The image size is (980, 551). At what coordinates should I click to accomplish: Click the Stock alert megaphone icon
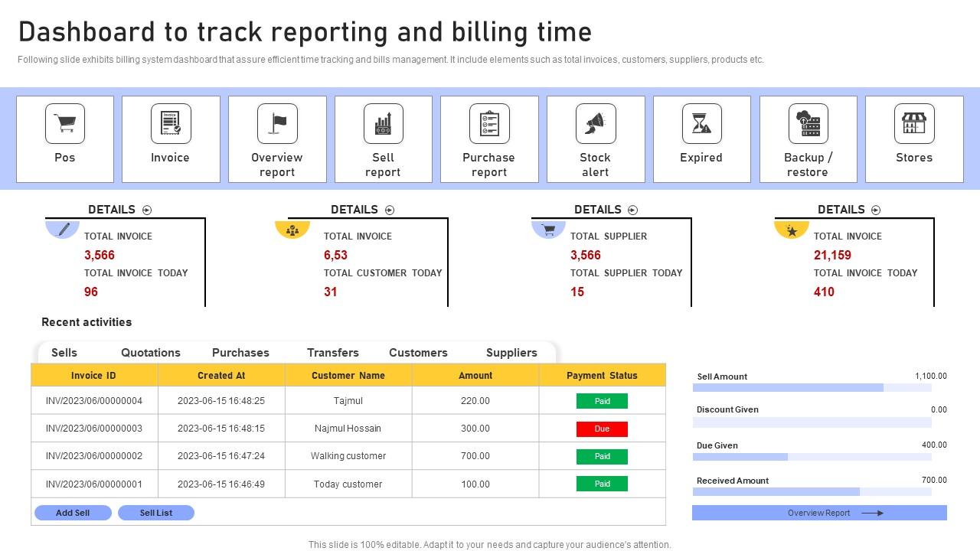click(595, 124)
